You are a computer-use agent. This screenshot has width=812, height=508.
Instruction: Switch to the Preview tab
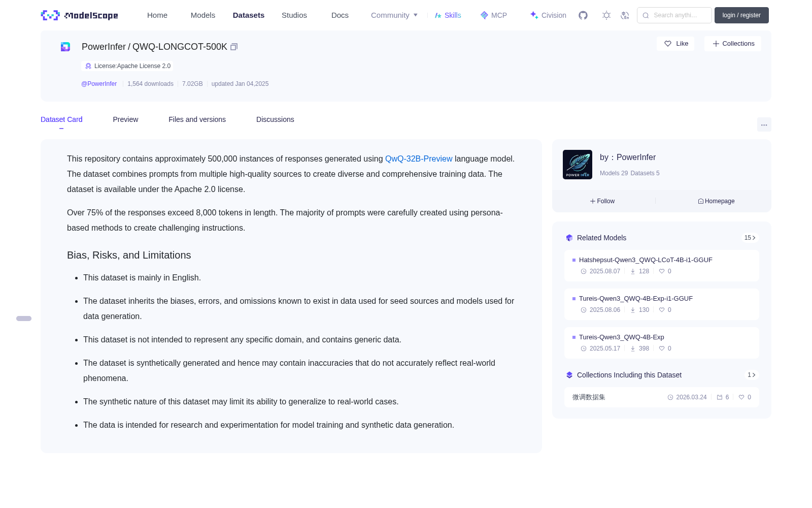coord(125,119)
